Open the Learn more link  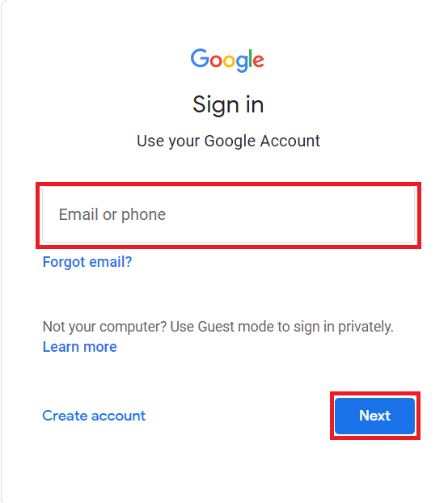click(x=80, y=347)
